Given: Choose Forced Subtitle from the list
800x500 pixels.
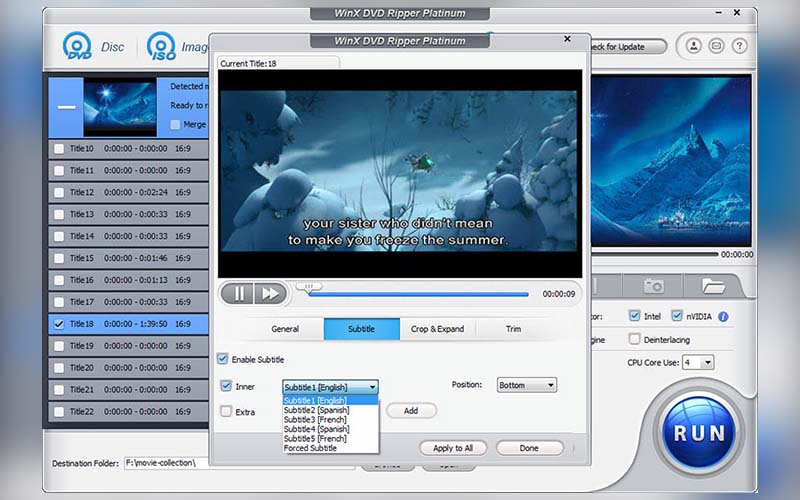Looking at the screenshot, I should click(x=331, y=448).
